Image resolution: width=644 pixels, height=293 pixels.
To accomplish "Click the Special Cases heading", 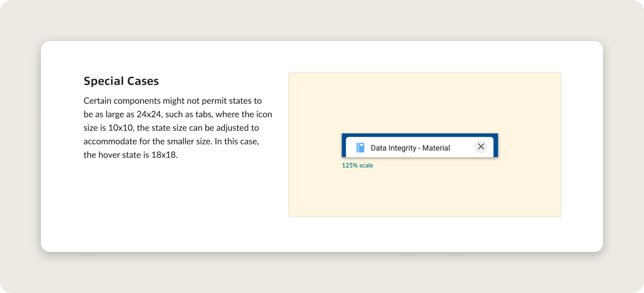I will pyautogui.click(x=121, y=81).
